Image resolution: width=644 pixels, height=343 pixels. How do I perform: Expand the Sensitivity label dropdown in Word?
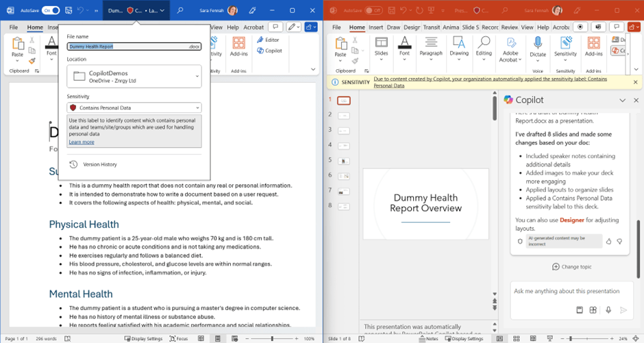(198, 107)
